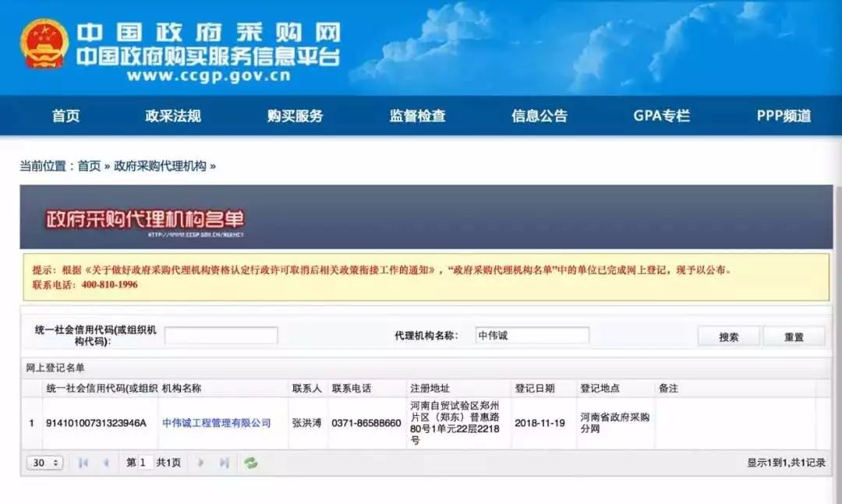Click row number 1 cell
The width and height of the screenshot is (842, 504).
[32, 423]
